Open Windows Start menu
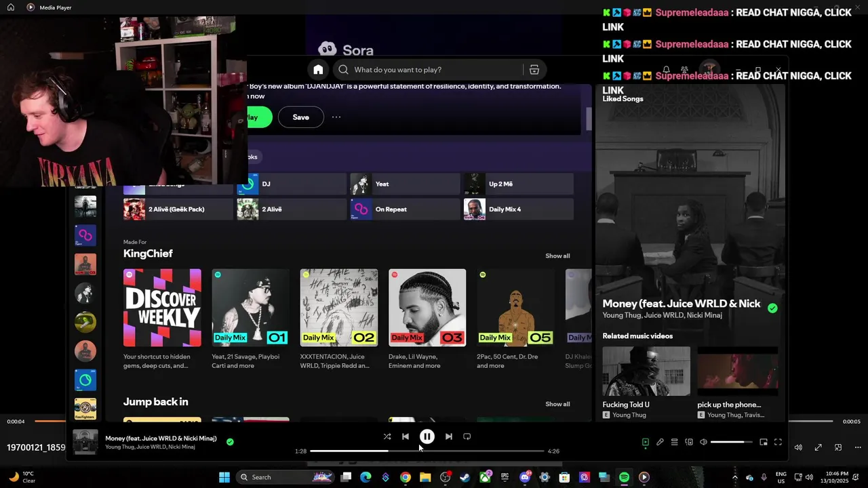 [224, 477]
